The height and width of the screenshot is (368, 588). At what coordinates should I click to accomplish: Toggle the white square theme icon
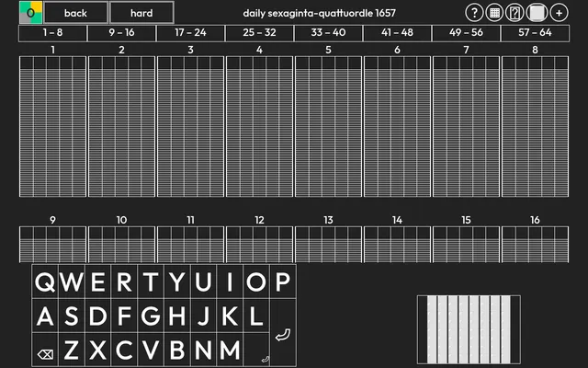[x=537, y=13]
